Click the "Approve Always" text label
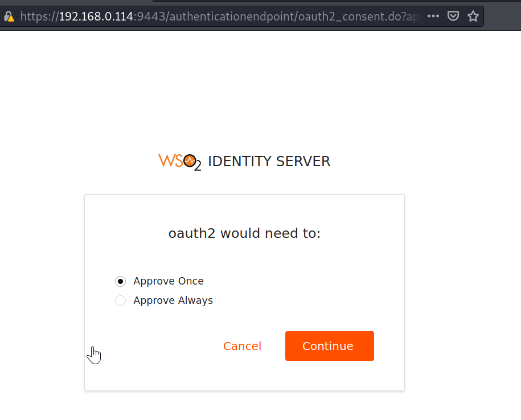521x420 pixels. coord(173,300)
